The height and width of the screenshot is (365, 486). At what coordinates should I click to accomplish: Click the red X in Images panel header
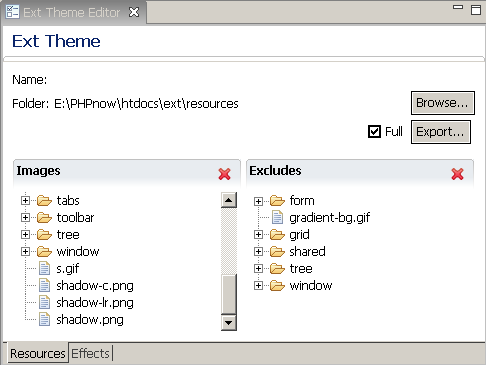pos(224,174)
